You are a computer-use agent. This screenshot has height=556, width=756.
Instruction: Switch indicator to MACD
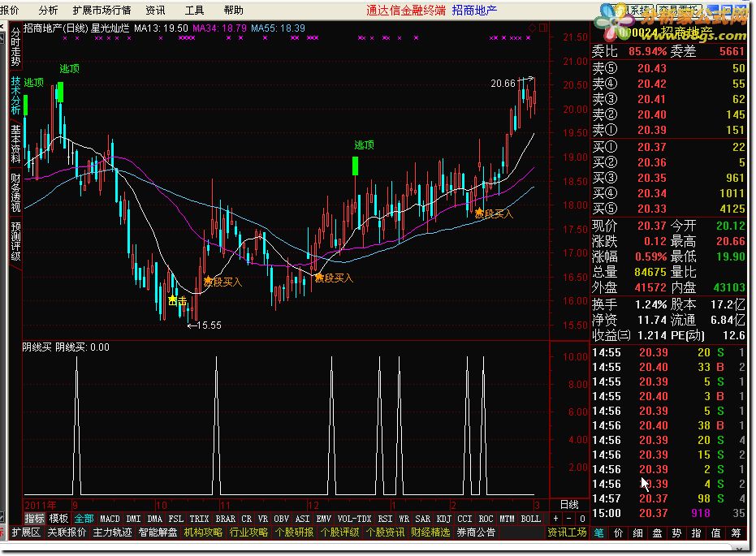click(x=110, y=519)
